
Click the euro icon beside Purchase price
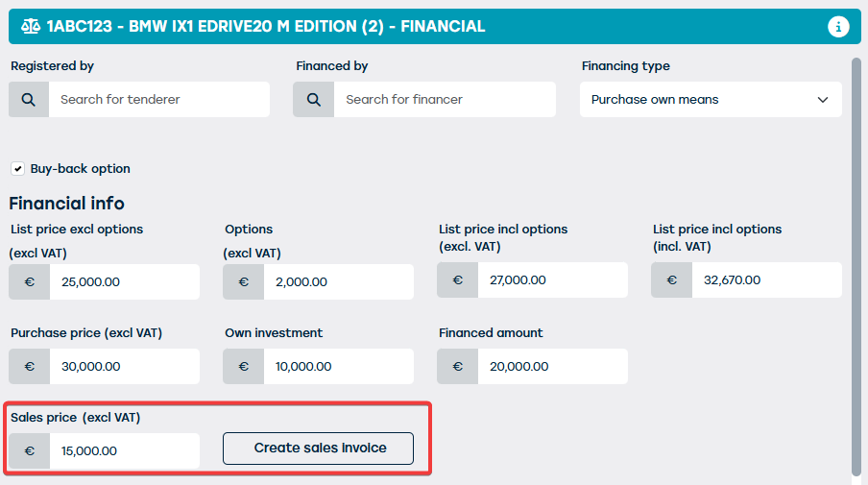coord(29,367)
